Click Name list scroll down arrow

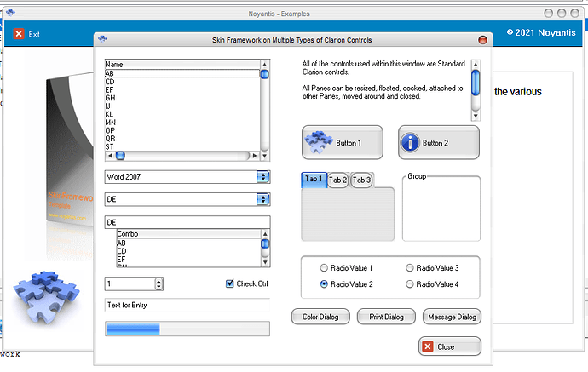[264, 156]
